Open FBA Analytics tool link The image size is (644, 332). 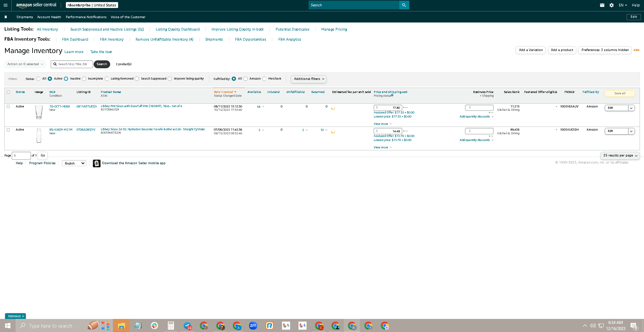click(x=290, y=39)
